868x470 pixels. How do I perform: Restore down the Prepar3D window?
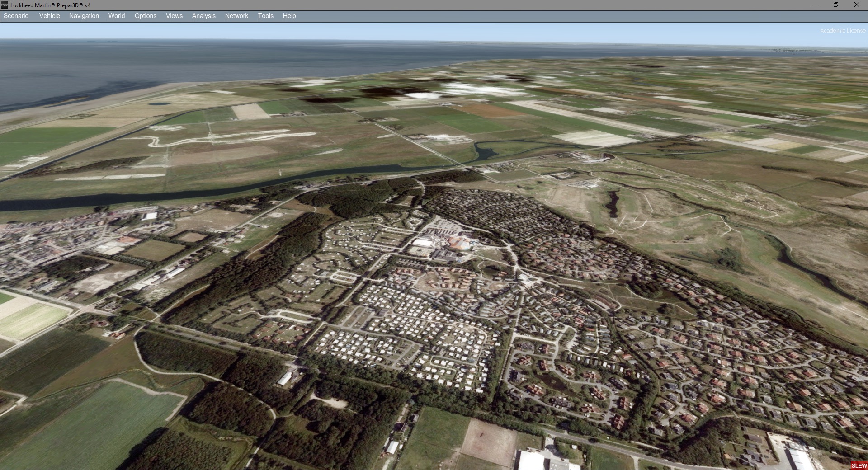click(x=836, y=5)
